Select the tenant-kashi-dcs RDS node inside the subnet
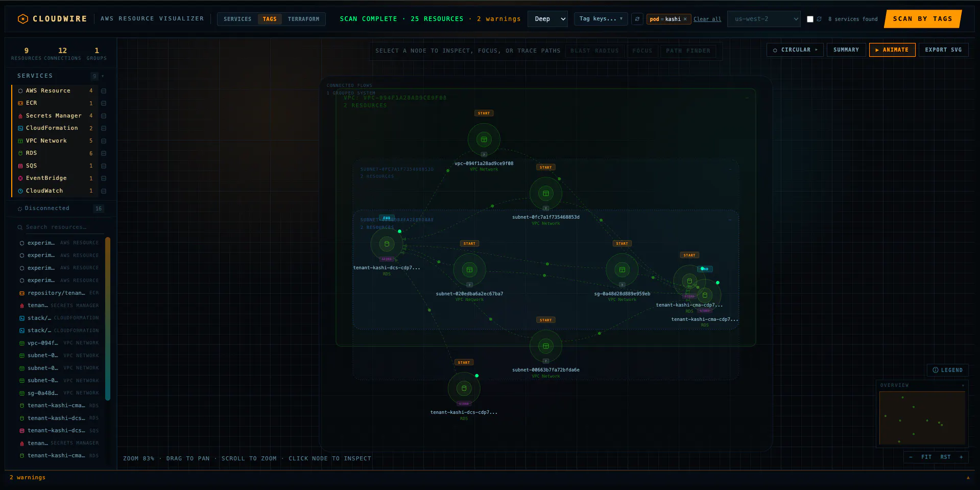This screenshot has width=980, height=490. 387,244
